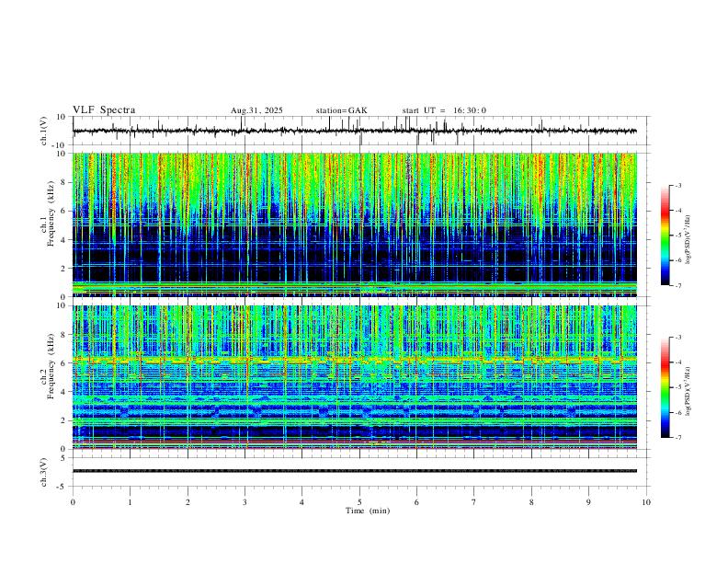Click the "Time (min)" axis label
This screenshot has height=563, width=728.
(368, 511)
